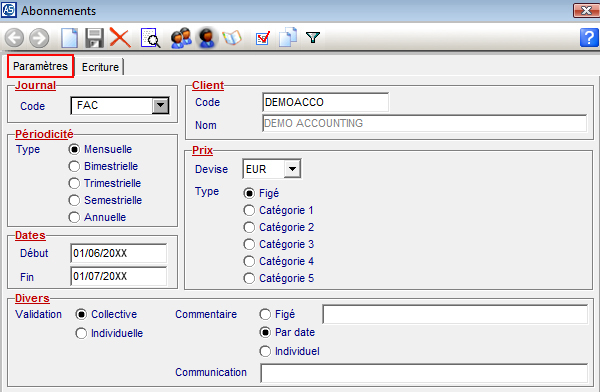
Task: Set Commentaire to Figé
Action: (277, 314)
